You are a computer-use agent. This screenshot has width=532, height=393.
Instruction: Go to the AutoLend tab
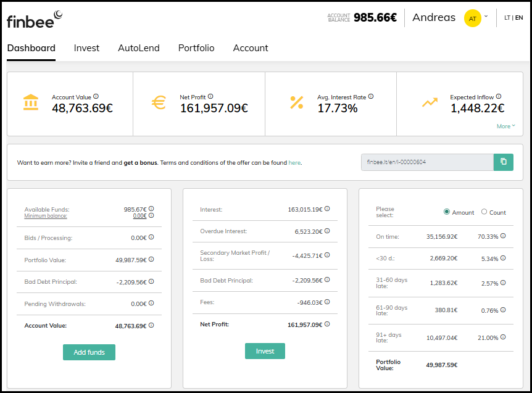(x=138, y=48)
